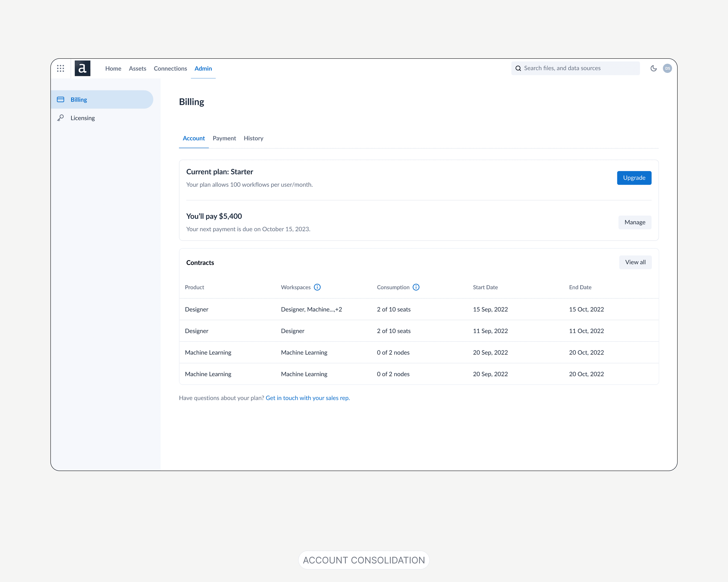
Task: Switch to the History tab
Action: pos(253,138)
